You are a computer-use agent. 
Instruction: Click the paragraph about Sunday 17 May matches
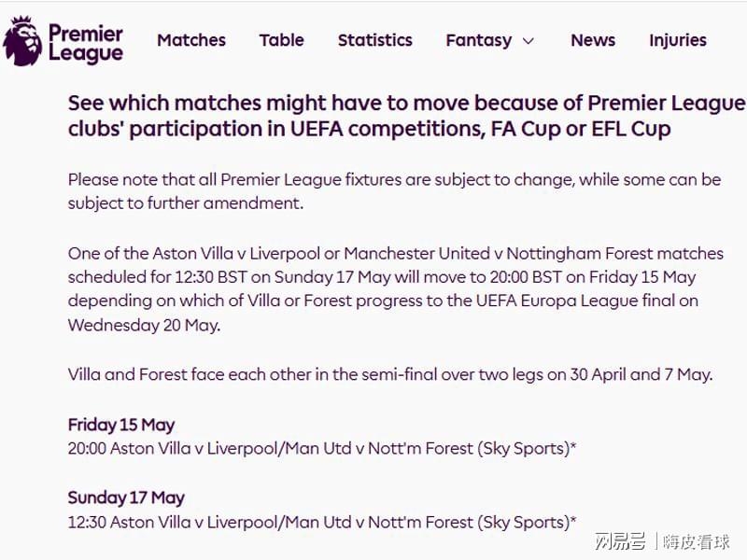[395, 289]
